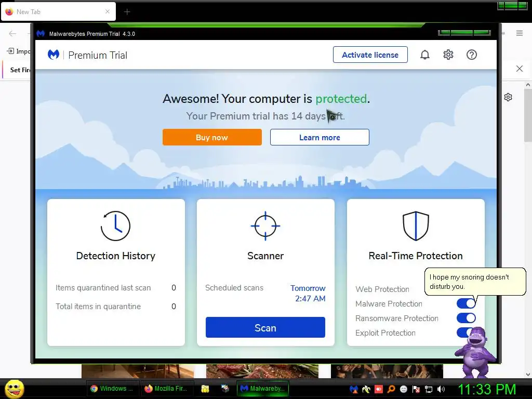Click Activate license button
This screenshot has width=532, height=399.
(x=370, y=55)
